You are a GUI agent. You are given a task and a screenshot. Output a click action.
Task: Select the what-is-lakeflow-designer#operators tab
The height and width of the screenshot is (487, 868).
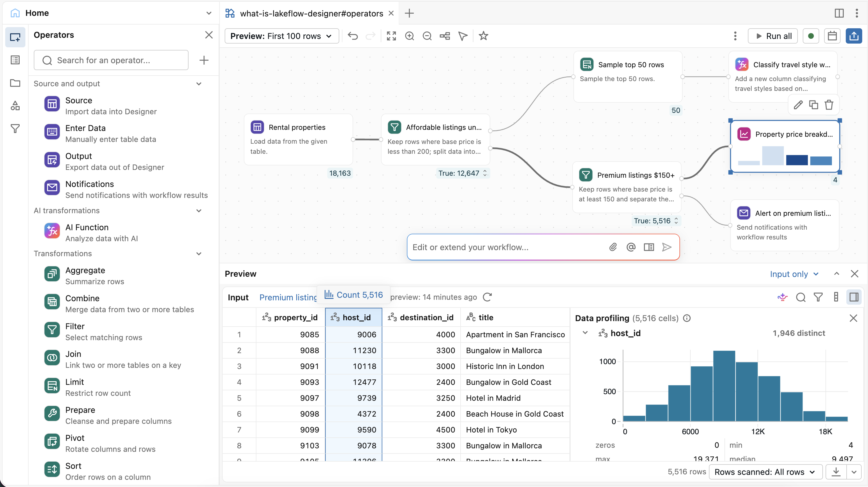point(311,13)
